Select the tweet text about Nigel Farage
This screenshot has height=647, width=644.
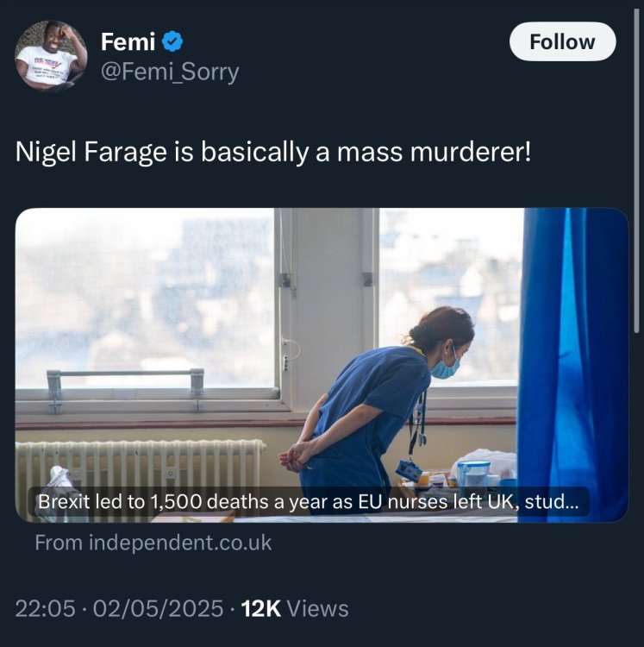click(x=273, y=153)
